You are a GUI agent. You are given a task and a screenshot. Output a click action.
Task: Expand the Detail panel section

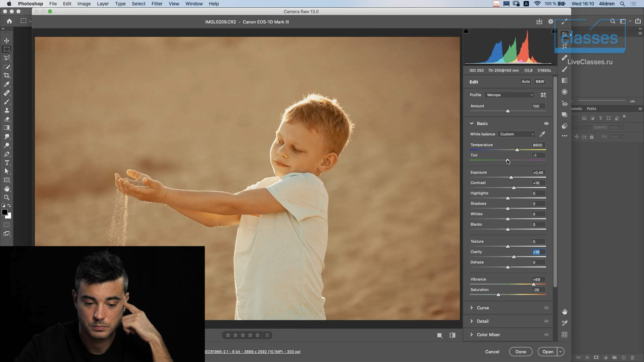click(x=482, y=321)
